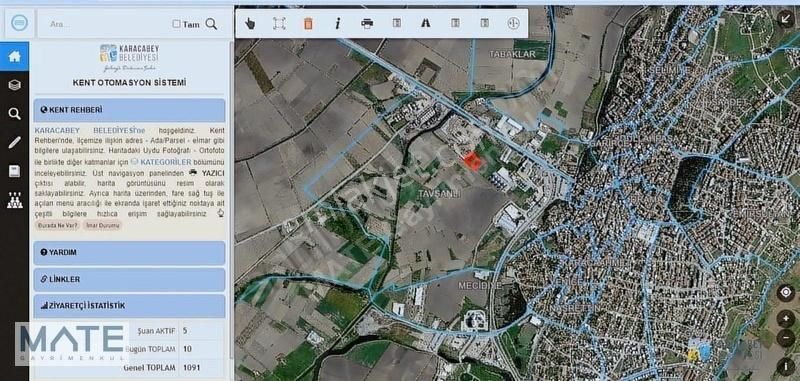This screenshot has width=800, height=381.
Task: Click the printer icon in map toolbar
Action: pos(367,23)
